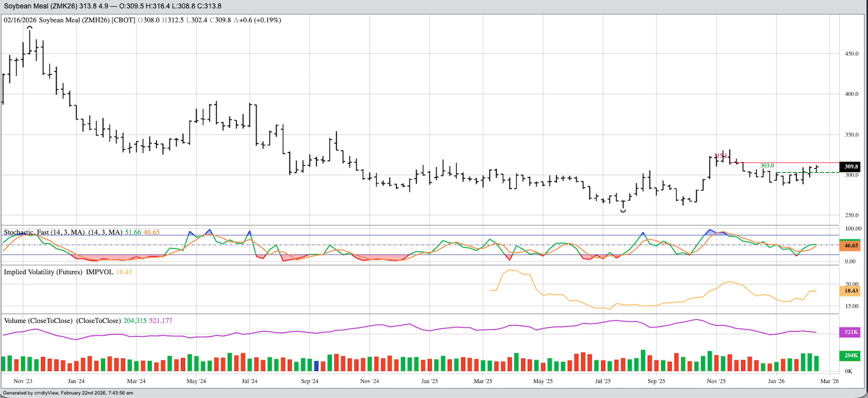Select the Volume (CloseToClose) pane label
This screenshot has height=398, width=868.
click(38, 320)
